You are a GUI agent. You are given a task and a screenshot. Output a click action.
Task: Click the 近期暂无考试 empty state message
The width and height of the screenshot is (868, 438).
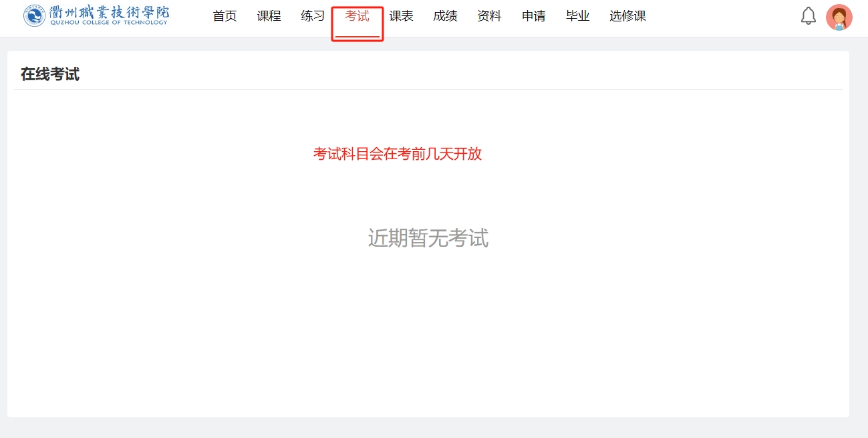point(428,238)
